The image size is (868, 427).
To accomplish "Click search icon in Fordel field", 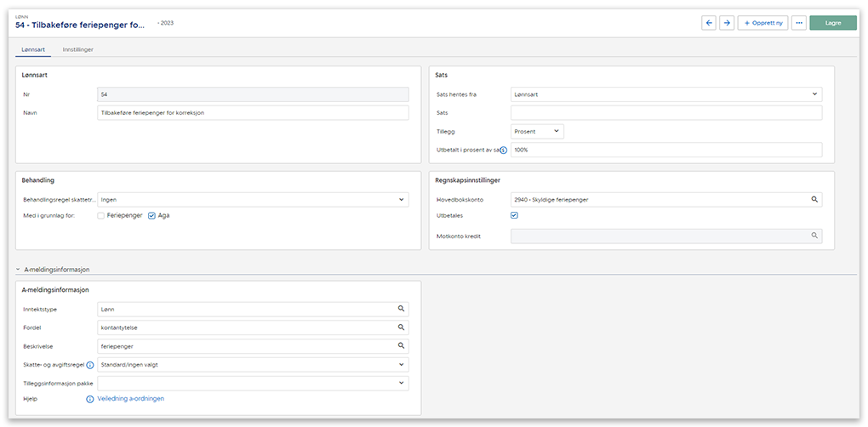I will (x=401, y=327).
